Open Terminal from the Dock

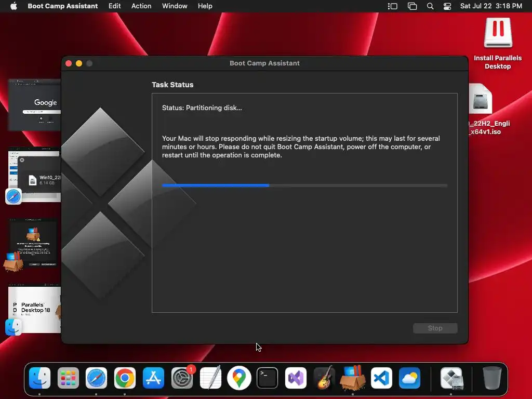pyautogui.click(x=268, y=378)
